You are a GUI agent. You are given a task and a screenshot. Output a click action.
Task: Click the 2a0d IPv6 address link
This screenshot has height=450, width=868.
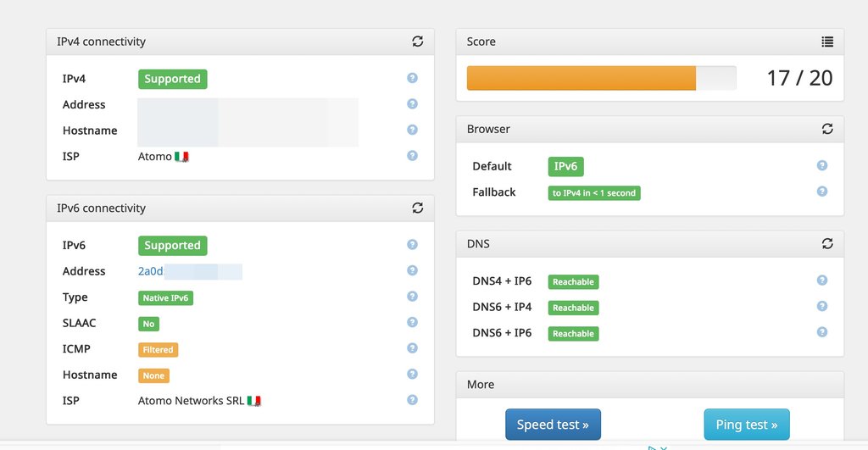pyautogui.click(x=150, y=271)
